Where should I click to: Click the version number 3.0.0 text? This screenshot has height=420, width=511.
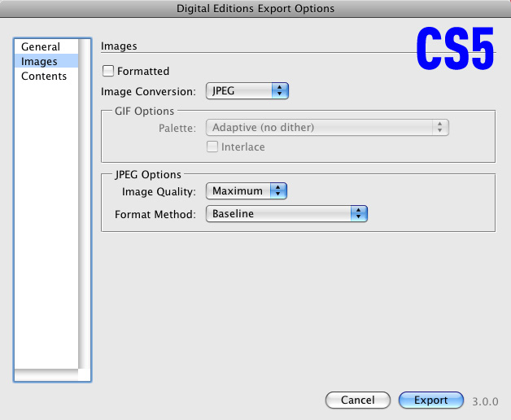485,401
